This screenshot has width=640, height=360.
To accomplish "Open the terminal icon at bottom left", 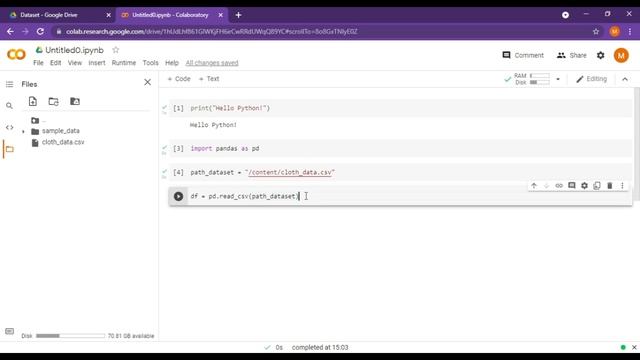I will pos(9,331).
